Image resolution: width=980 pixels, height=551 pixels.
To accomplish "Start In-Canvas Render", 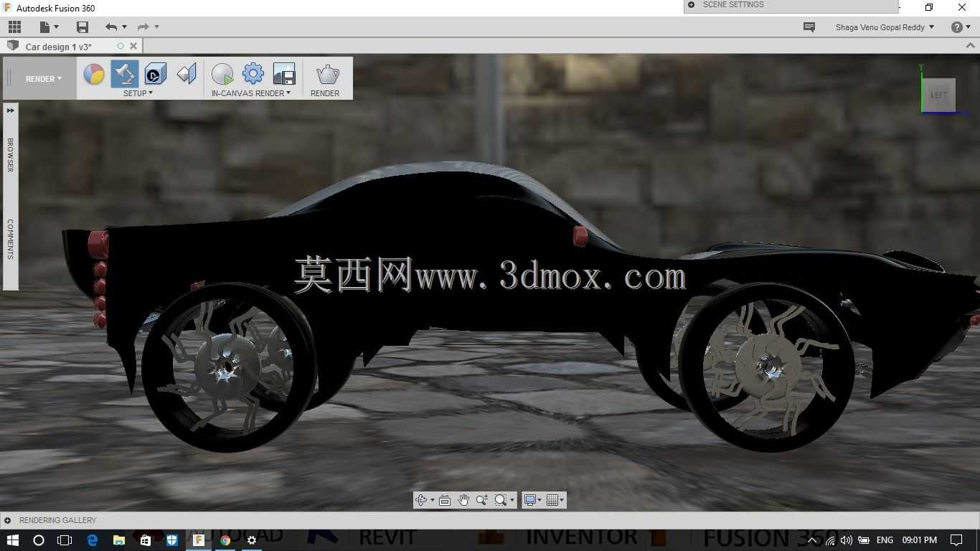I will tap(222, 74).
